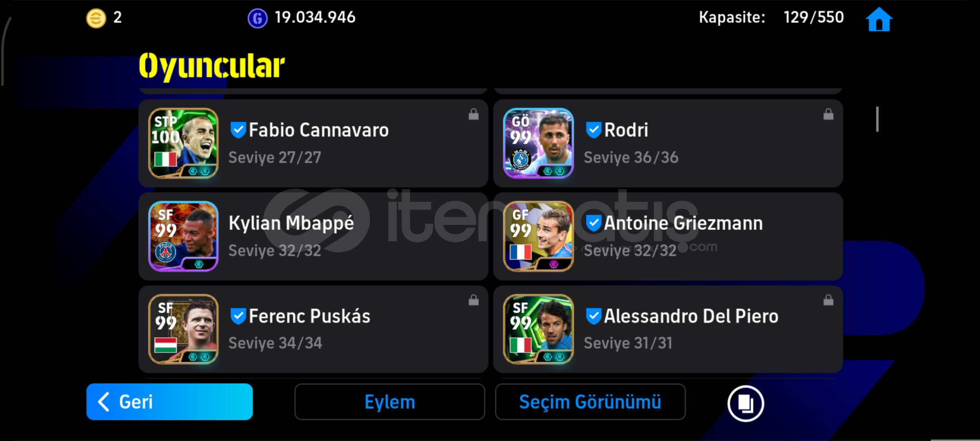Screen dimensions: 980x441
Task: Tap verified check badge beside Fabio Cannavaro
Action: point(238,130)
